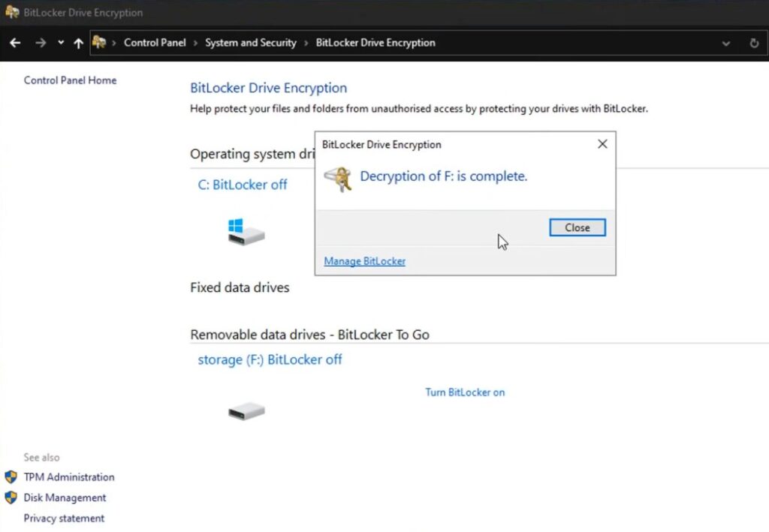This screenshot has width=769, height=532.
Task: Open the recent locations dropdown arrow
Action: [61, 43]
